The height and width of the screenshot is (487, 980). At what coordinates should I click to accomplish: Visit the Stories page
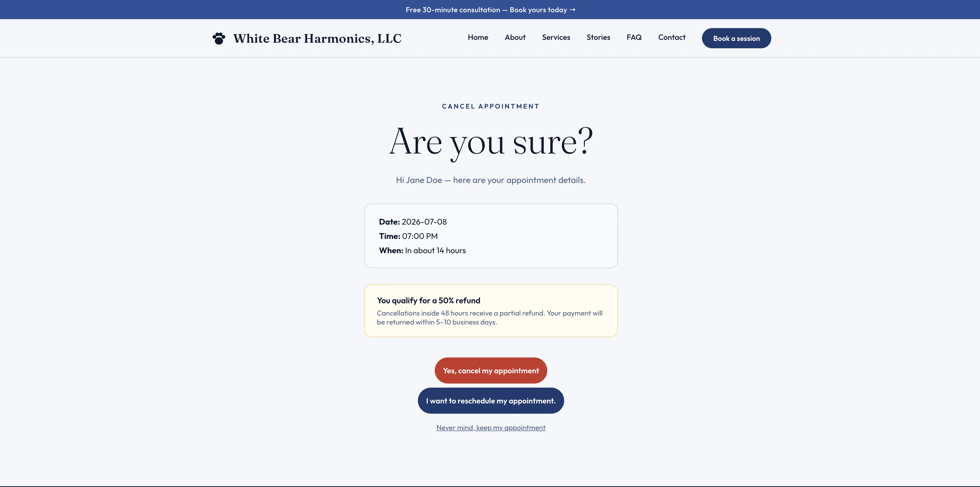(x=598, y=37)
